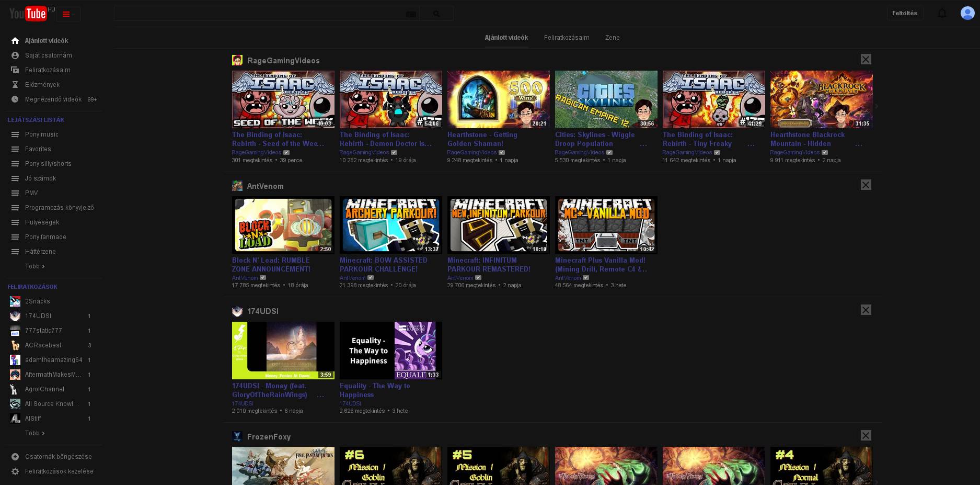Open the YouTube home logo
The height and width of the screenshot is (485, 980).
(x=28, y=14)
